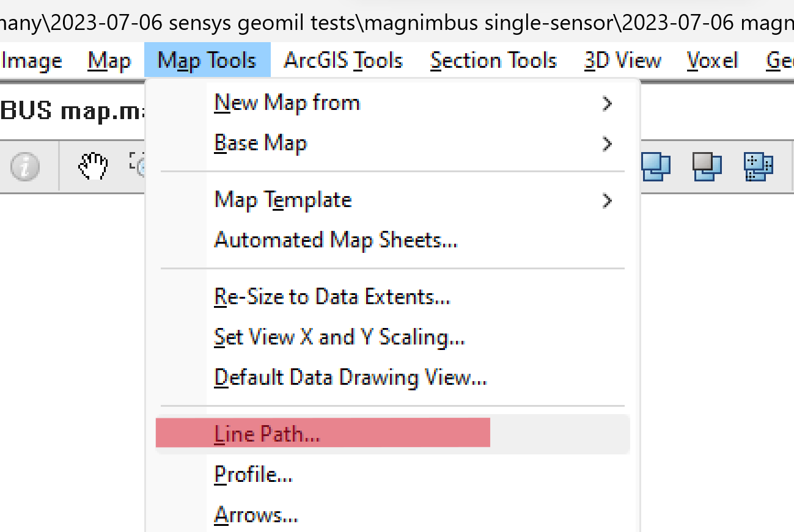Open the Section Tools menu
794x532 pixels.
point(493,60)
